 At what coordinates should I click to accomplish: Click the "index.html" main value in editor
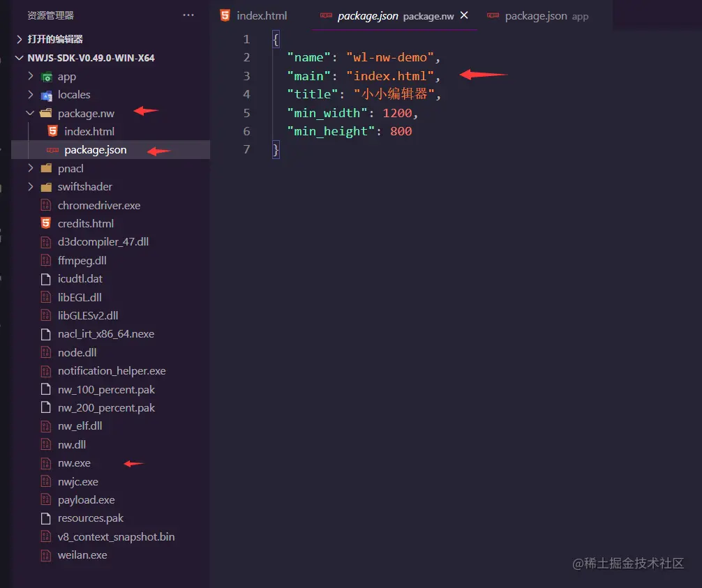(390, 76)
